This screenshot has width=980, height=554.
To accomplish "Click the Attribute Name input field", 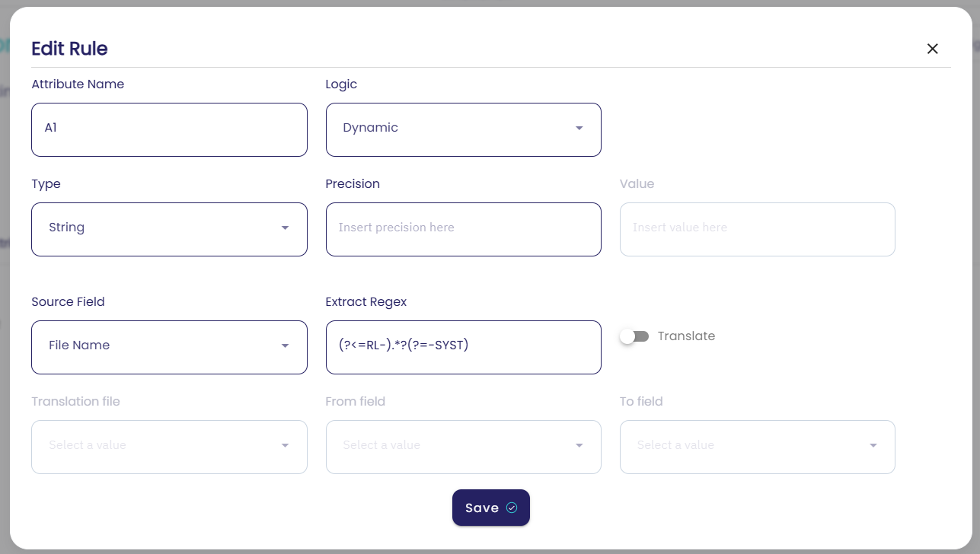I will pyautogui.click(x=169, y=129).
